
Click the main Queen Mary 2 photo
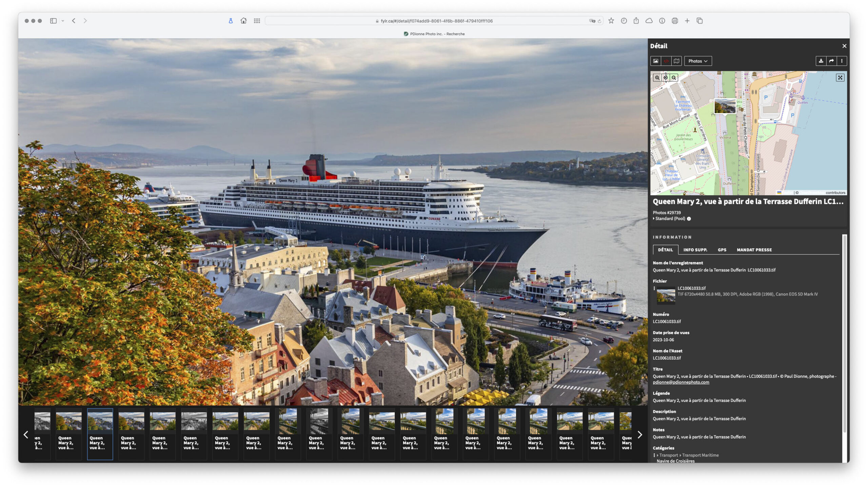(333, 222)
